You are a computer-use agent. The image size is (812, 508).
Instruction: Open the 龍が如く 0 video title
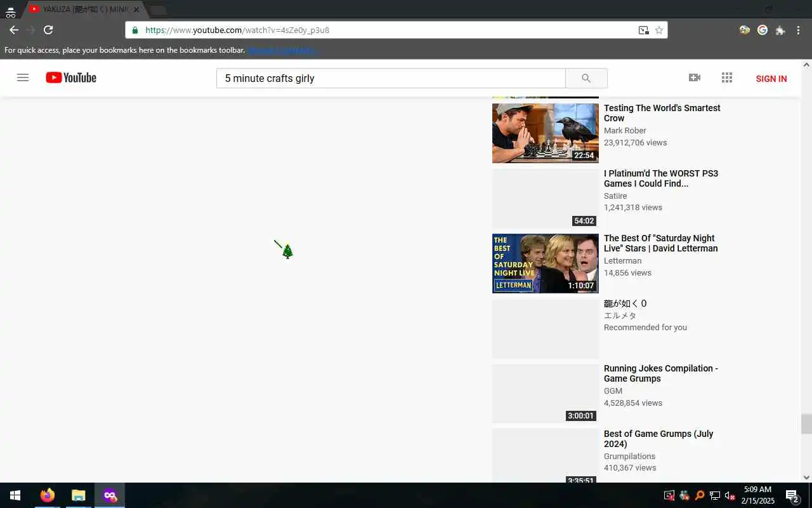[x=625, y=304]
